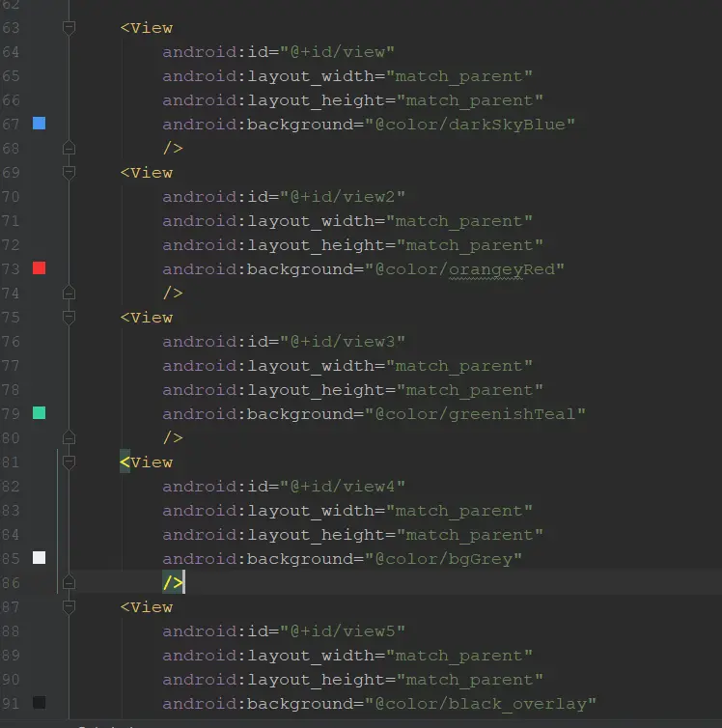Collapse the View block starting at line 63

click(69, 28)
